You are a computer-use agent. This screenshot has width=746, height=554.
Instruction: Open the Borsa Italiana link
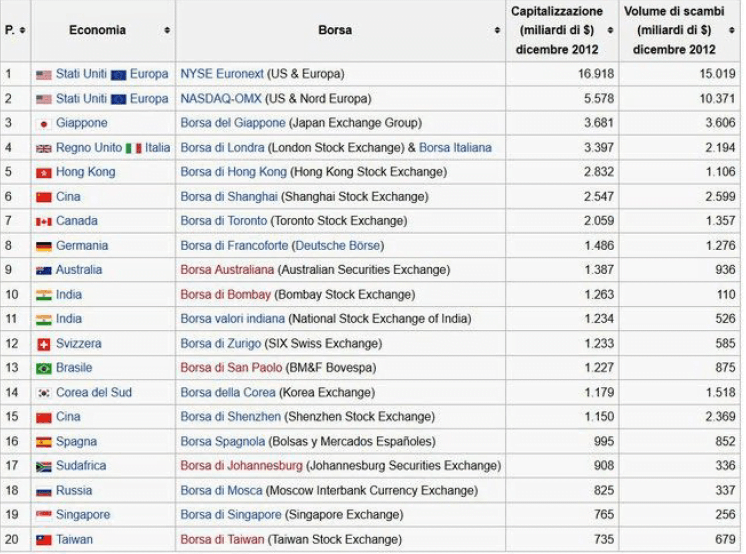pyautogui.click(x=455, y=148)
